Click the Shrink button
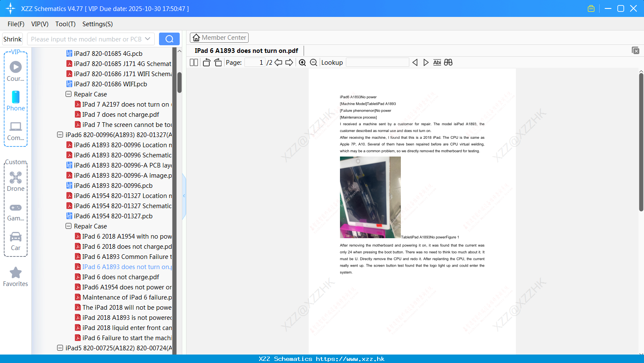The height and width of the screenshot is (363, 644). (x=12, y=39)
